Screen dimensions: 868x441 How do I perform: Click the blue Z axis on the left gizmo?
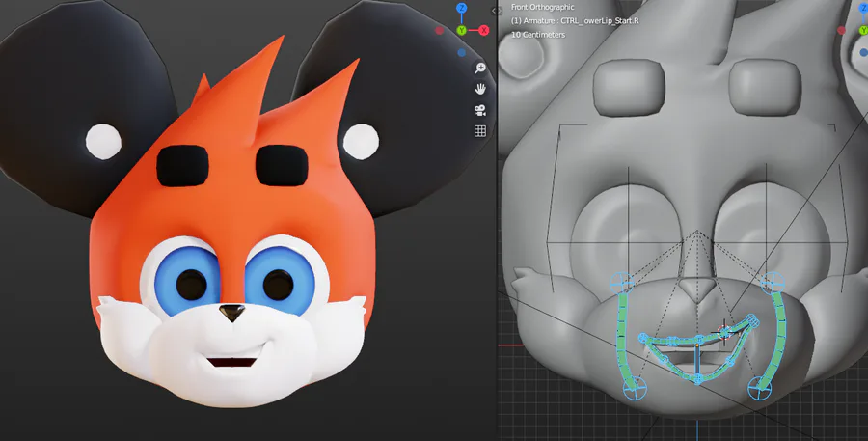point(461,8)
